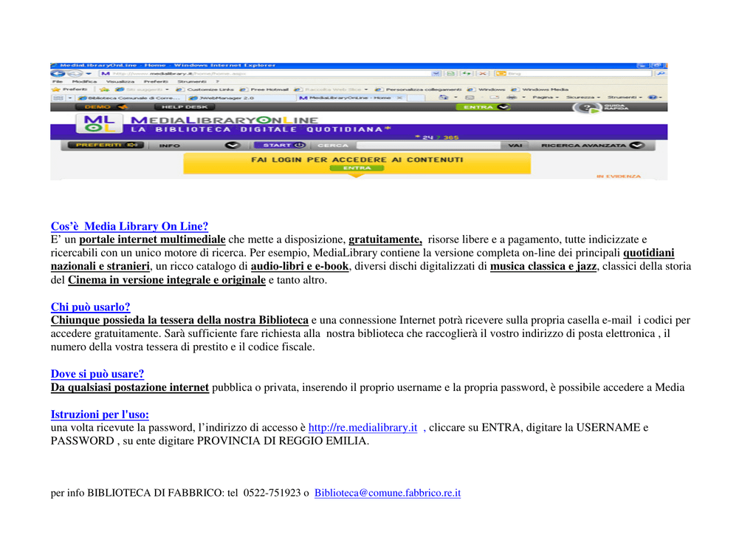The height and width of the screenshot is (535, 756).
Task: Click the red Stop loading icon
Action: (x=483, y=73)
